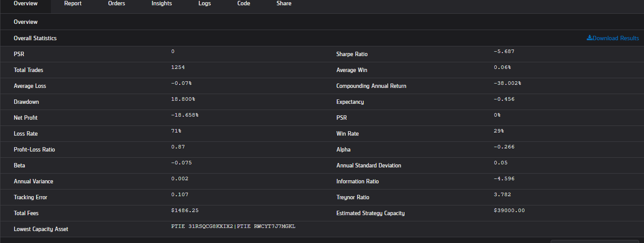Open the Code tab
Image resolution: width=644 pixels, height=243 pixels.
[x=243, y=4]
